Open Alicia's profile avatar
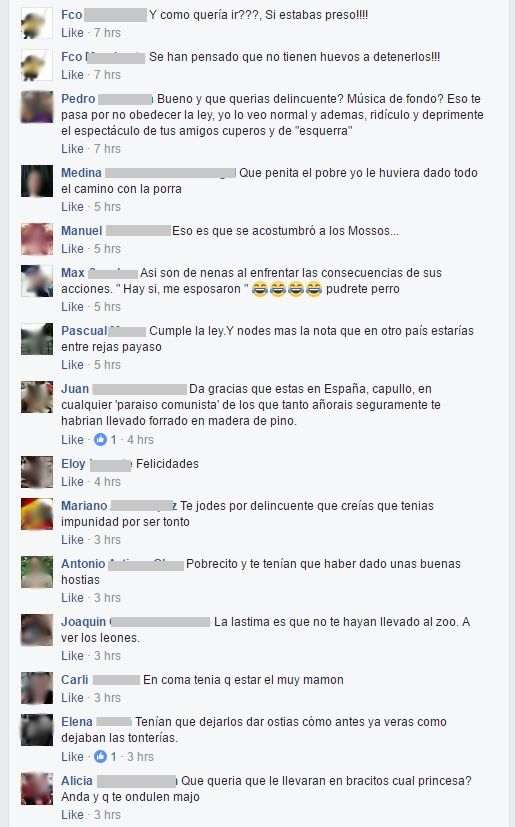515x827 pixels. click(37, 788)
